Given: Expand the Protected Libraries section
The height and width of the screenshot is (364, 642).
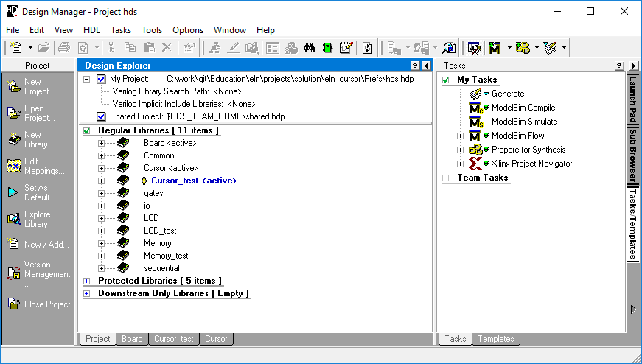Looking at the screenshot, I should coord(87,281).
